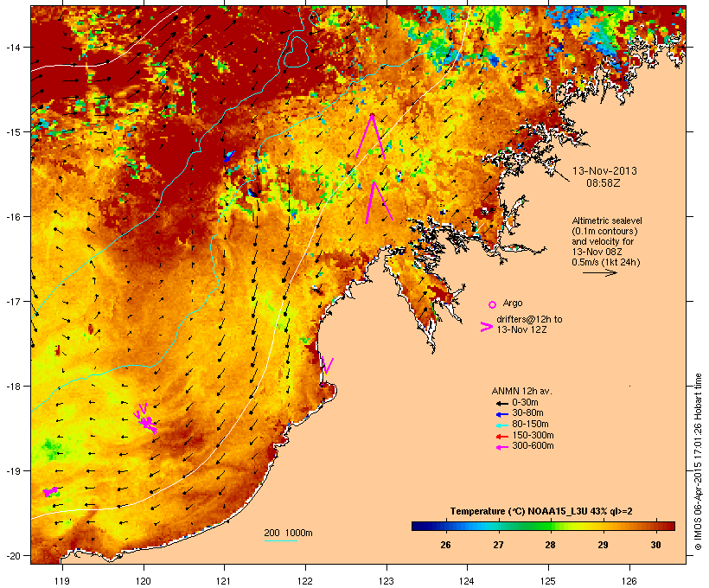Screen dimensions: 709x588
Task: Click the small magenta drifter mark near -17.8
Action: pos(328,366)
